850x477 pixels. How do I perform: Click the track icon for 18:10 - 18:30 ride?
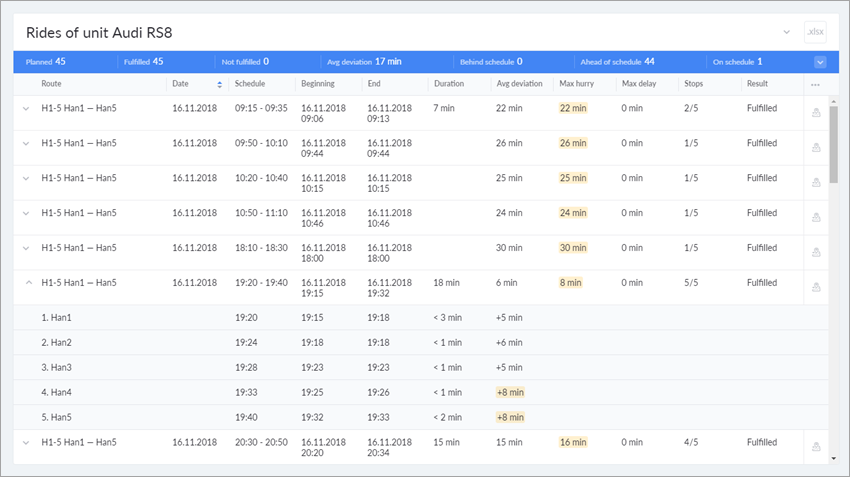(816, 252)
